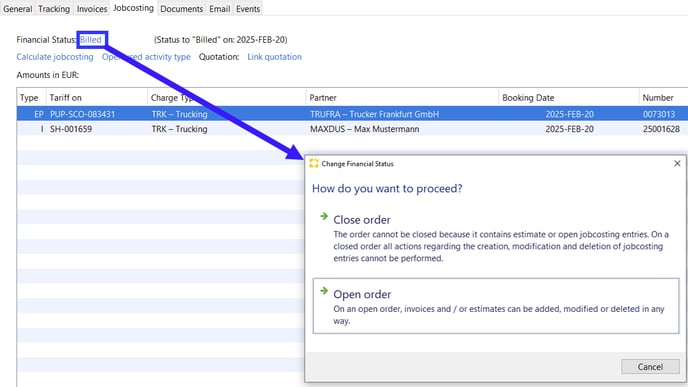688x387 pixels.
Task: Cancel the financial status change
Action: pyautogui.click(x=650, y=366)
